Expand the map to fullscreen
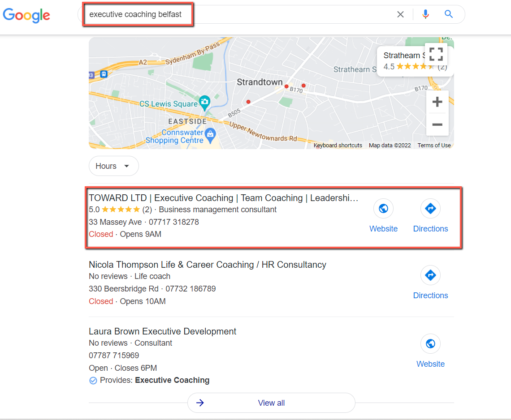The width and height of the screenshot is (511, 420). click(436, 54)
